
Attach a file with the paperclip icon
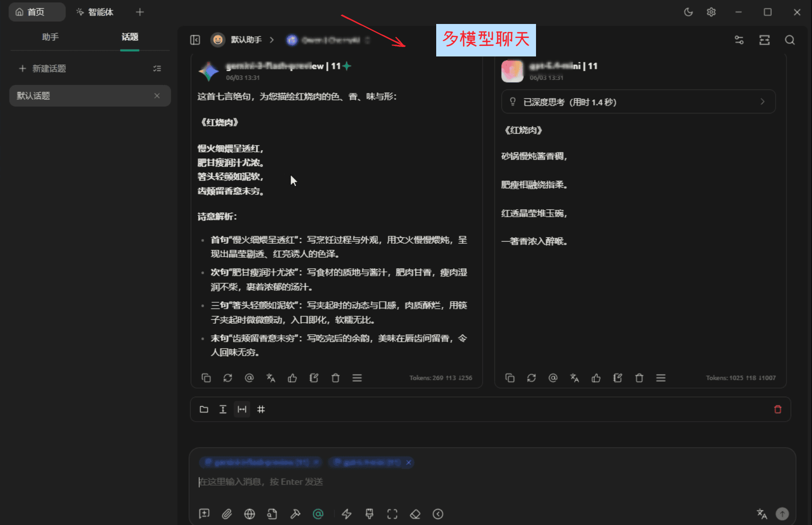click(x=227, y=514)
